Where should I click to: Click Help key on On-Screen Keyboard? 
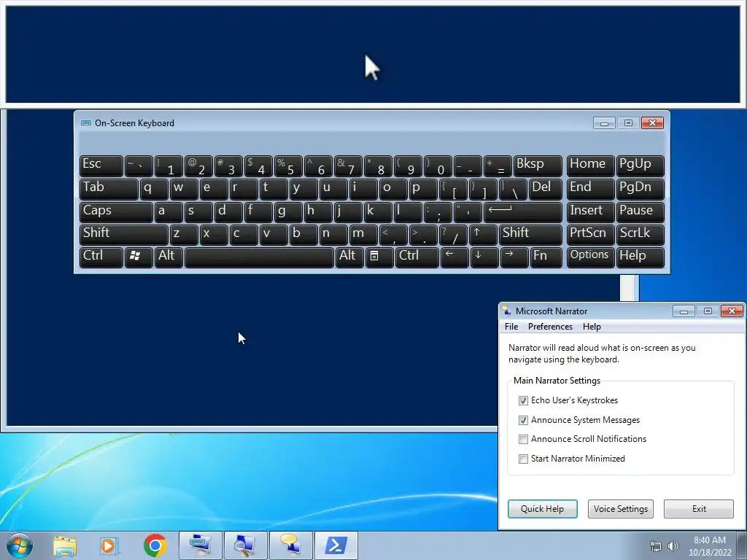640,257
